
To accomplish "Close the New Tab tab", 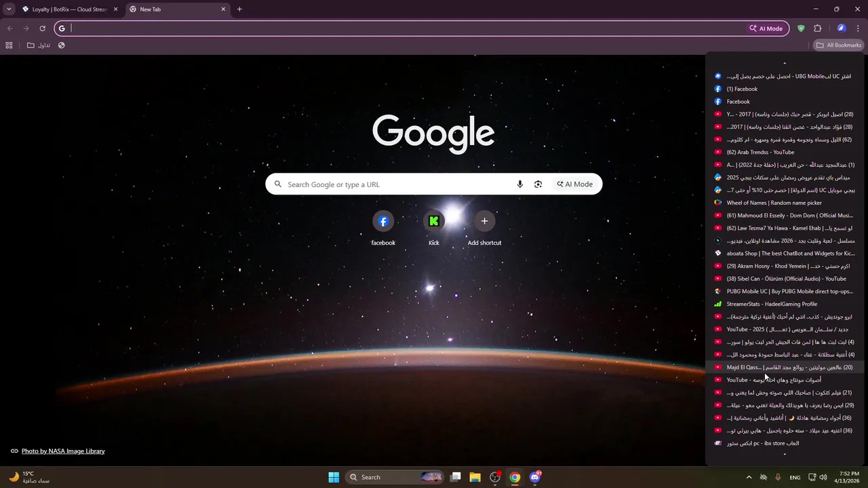I will tap(223, 9).
